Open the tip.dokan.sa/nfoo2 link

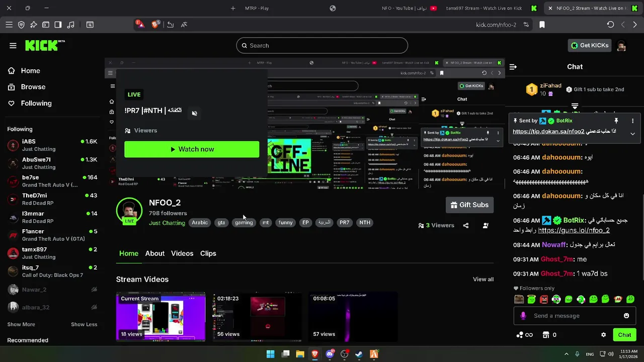548,132
